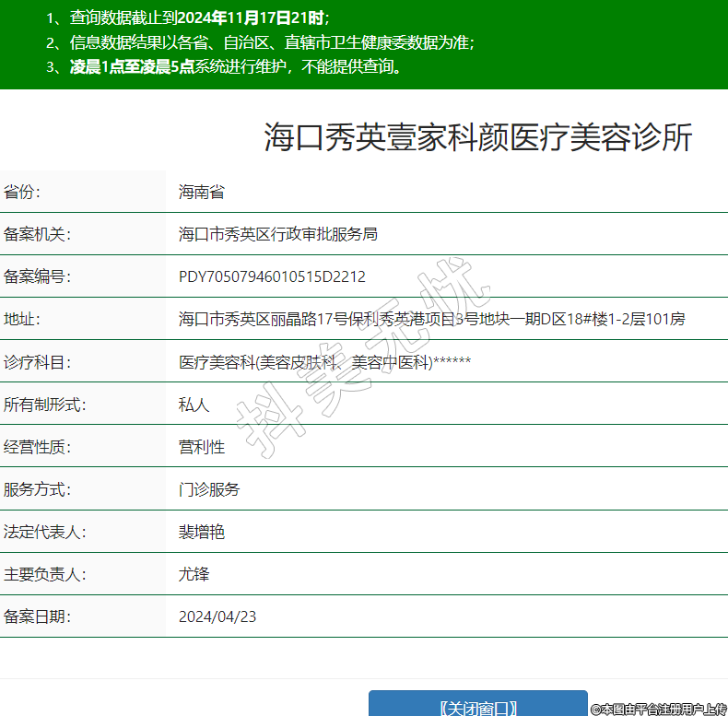Click the filing authority 海口市秀英区行政审批服务局
This screenshot has height=716, width=728.
click(x=277, y=234)
